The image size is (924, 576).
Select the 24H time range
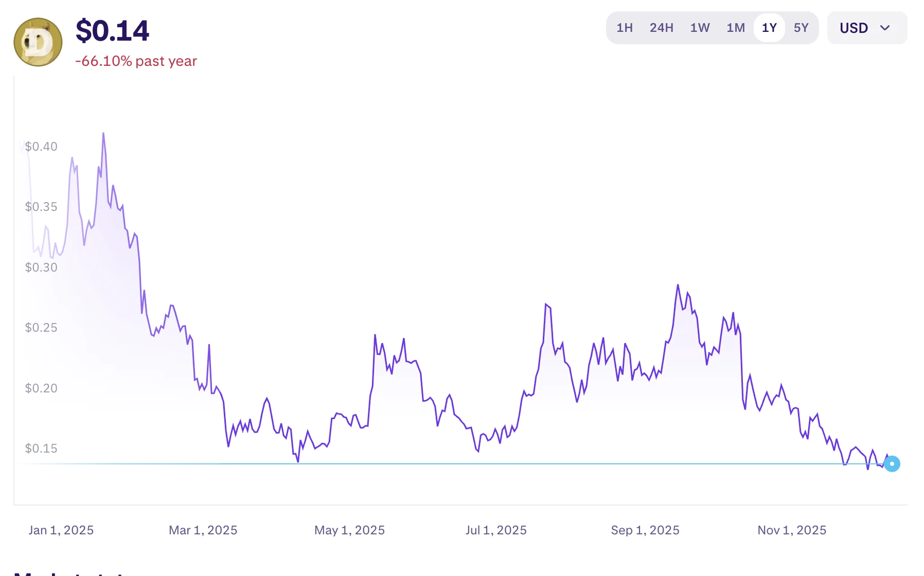[661, 28]
